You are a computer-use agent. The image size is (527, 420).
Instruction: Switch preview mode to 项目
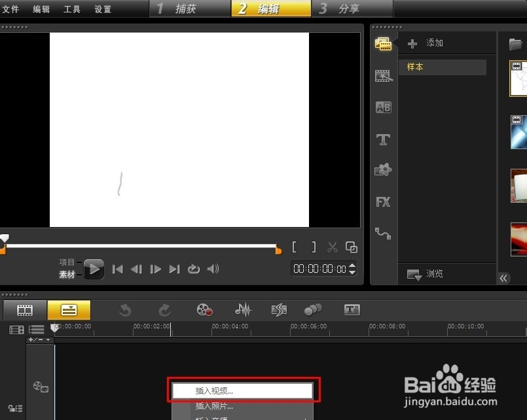pos(67,262)
